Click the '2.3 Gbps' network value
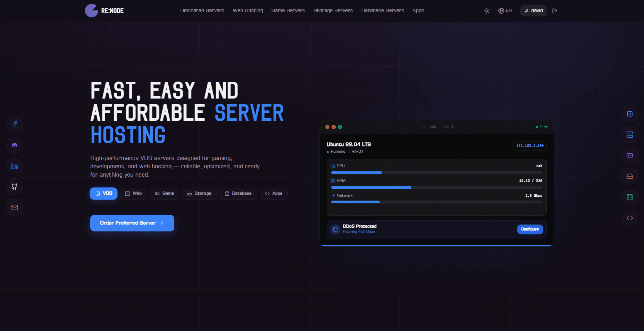This screenshot has height=331, width=644. [534, 196]
